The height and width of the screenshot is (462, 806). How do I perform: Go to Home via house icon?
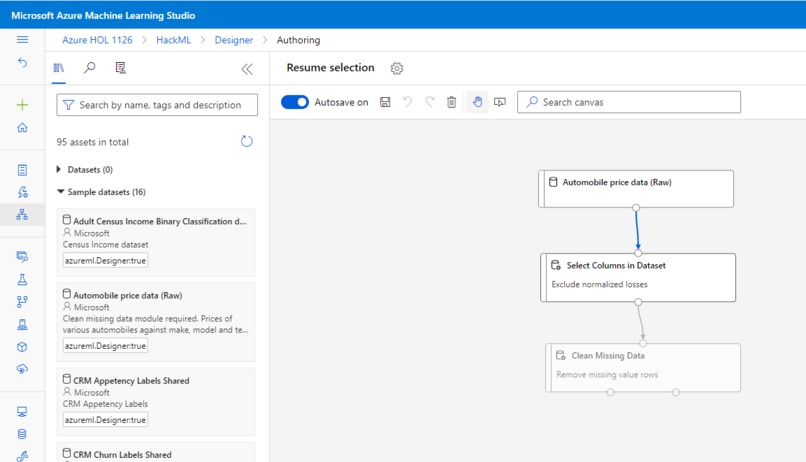point(22,127)
